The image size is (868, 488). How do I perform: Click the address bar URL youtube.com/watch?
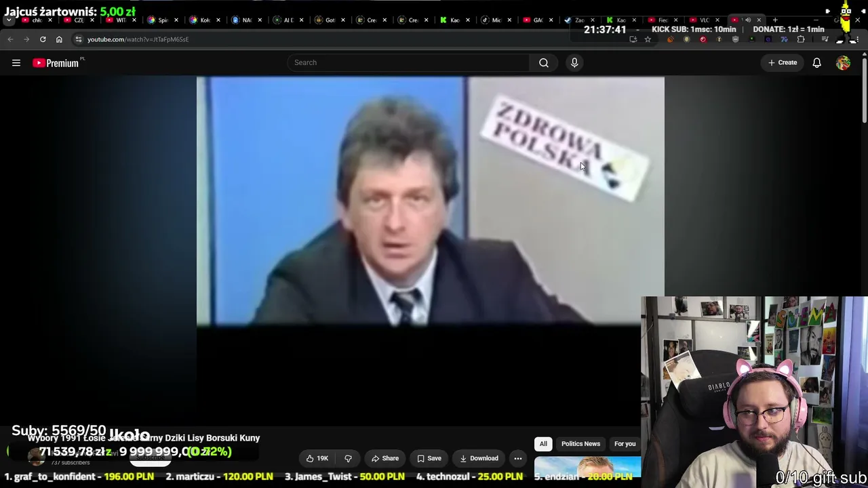click(138, 39)
